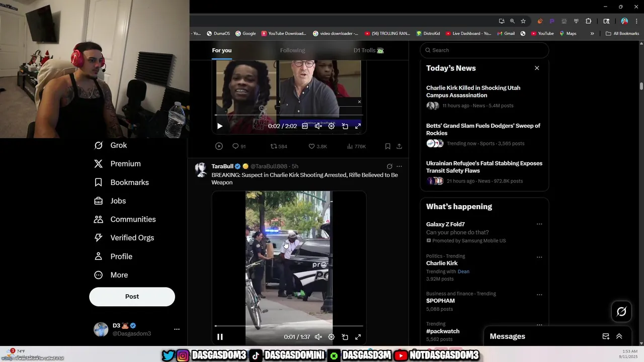The image size is (644, 362).
Task: Play the top video at 0:02 / 2:02
Action: coord(220,126)
